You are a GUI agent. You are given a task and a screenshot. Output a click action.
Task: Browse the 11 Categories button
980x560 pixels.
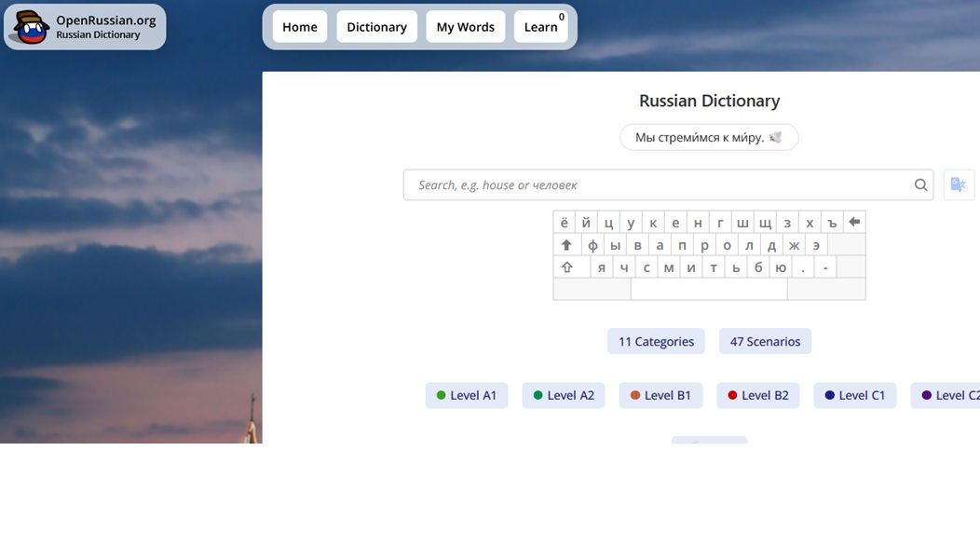[x=656, y=341]
